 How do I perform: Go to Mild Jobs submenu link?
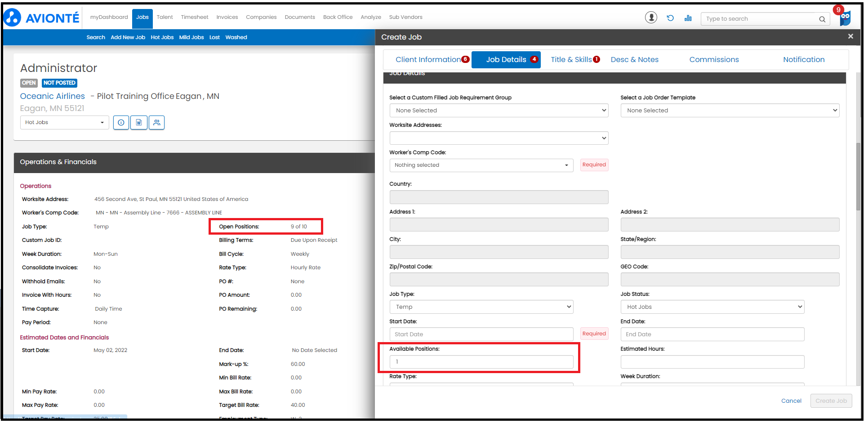click(x=191, y=37)
